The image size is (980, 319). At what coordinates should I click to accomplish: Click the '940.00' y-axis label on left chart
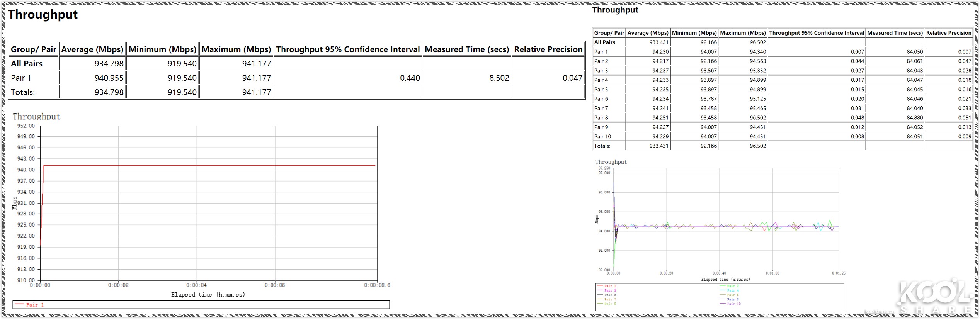[x=26, y=170]
